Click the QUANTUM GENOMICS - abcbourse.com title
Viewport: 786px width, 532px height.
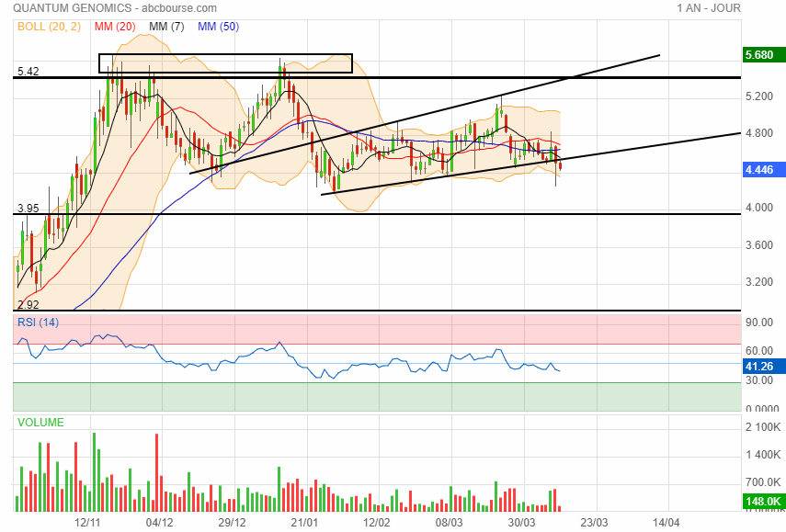coord(115,8)
